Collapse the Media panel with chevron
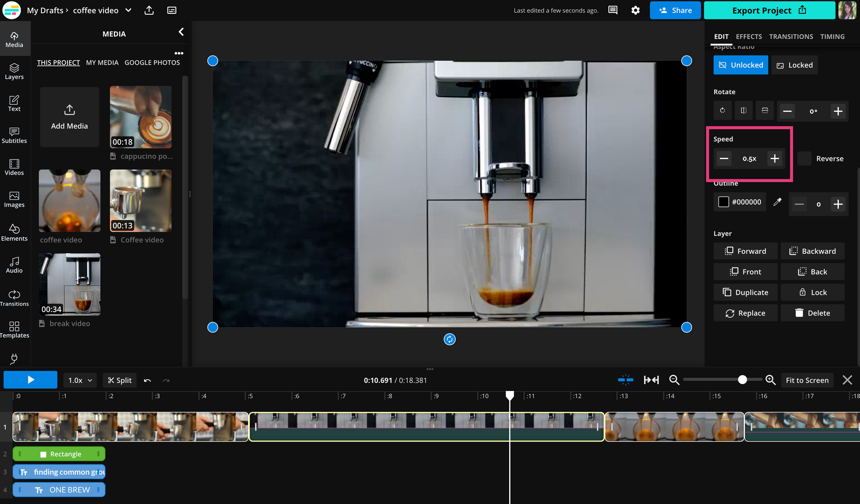Viewport: 860px width, 504px height. tap(181, 32)
